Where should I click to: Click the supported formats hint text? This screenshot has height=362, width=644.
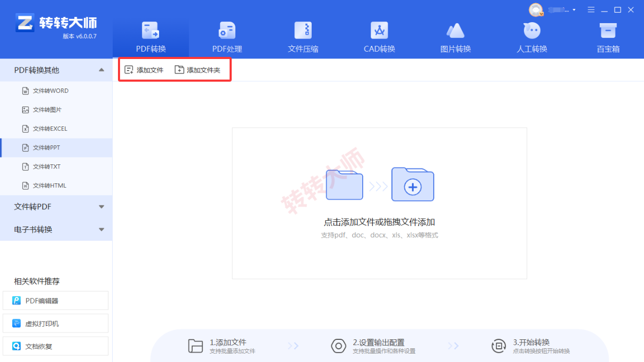(379, 235)
